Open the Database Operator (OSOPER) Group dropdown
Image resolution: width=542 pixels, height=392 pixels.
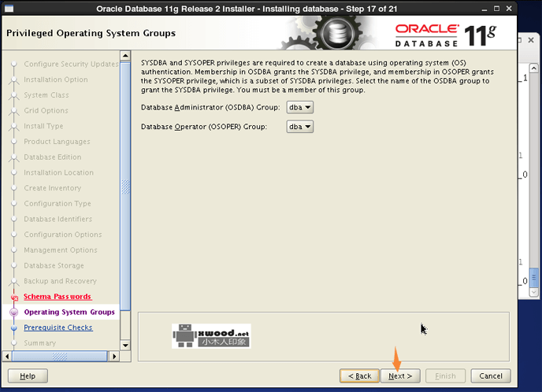[300, 127]
